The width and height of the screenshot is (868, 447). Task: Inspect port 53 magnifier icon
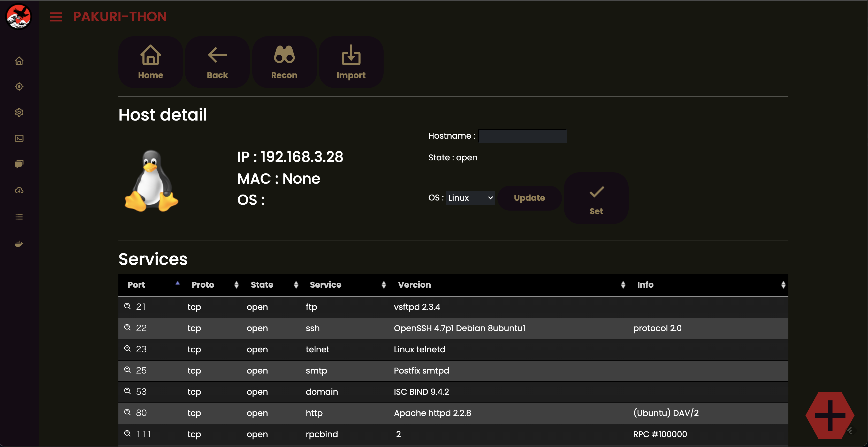[x=127, y=391]
